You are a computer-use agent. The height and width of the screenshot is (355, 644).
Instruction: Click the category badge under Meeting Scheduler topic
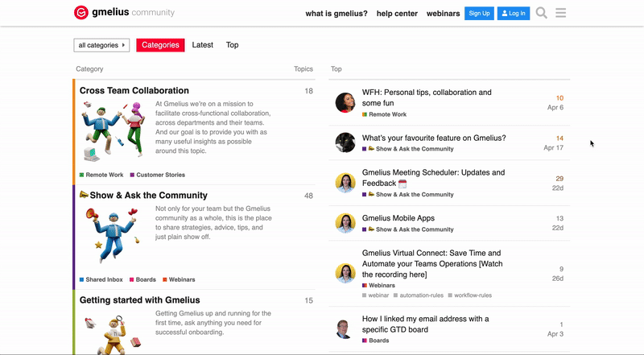408,195
